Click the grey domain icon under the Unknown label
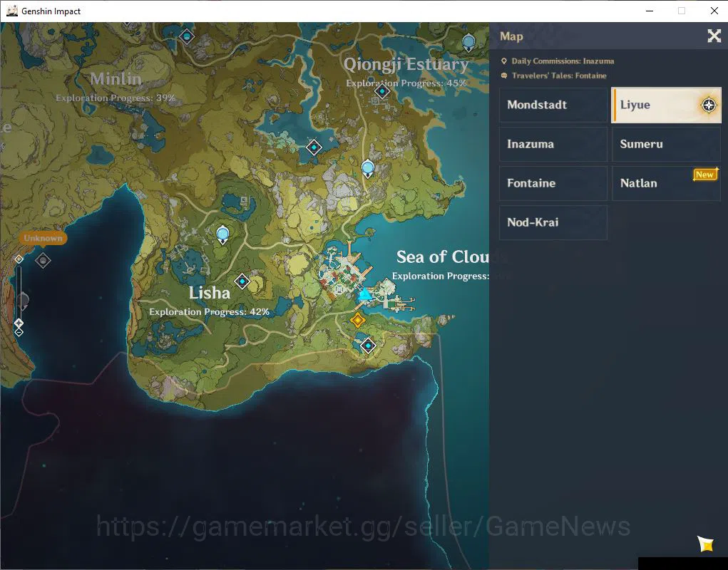The image size is (728, 570). tap(43, 260)
